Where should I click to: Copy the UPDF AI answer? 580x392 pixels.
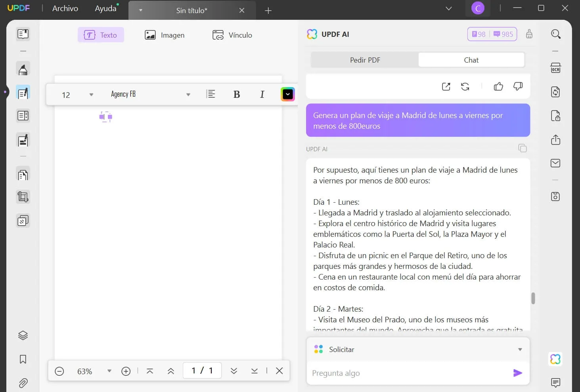[x=523, y=148]
